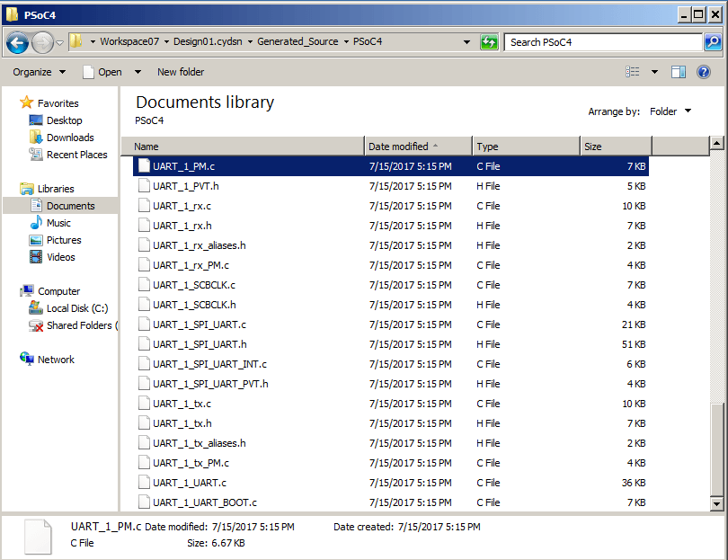Open the Music library

(58, 223)
